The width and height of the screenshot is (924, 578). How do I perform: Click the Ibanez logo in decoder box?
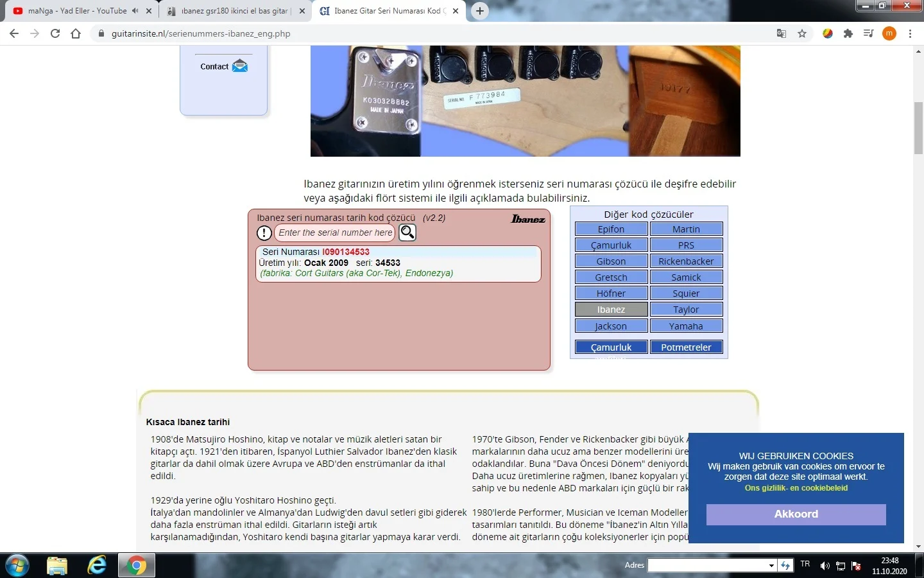528,219
